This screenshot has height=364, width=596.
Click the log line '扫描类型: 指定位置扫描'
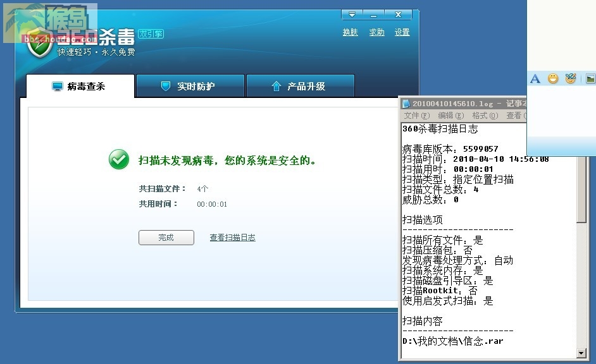point(458,179)
